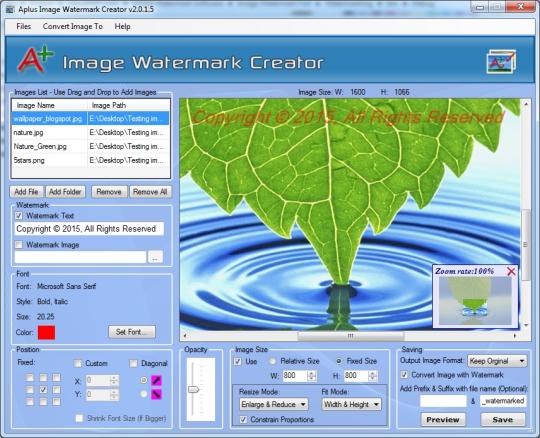The height and width of the screenshot is (438, 540).
Task: Click the height H spinner arrows
Action: (373, 376)
